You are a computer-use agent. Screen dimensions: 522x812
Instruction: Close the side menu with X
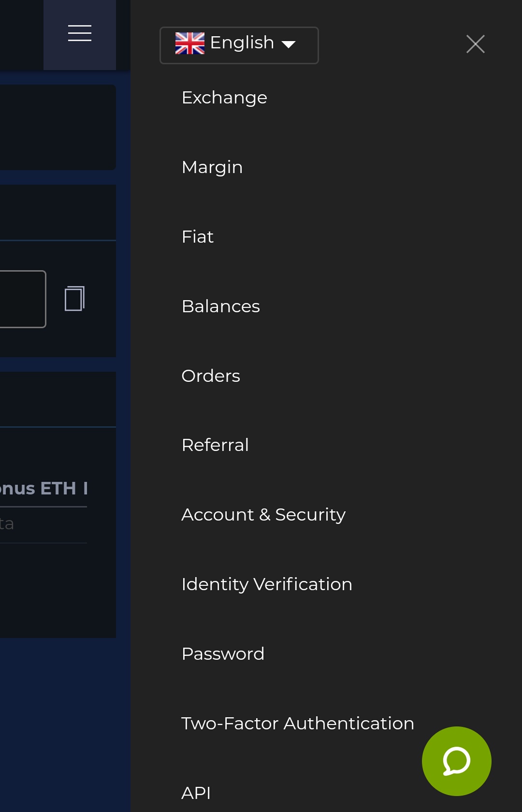(x=475, y=44)
